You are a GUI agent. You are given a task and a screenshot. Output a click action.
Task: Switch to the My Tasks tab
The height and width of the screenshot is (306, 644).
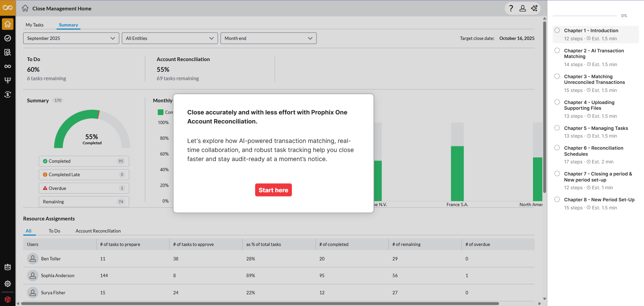point(35,25)
